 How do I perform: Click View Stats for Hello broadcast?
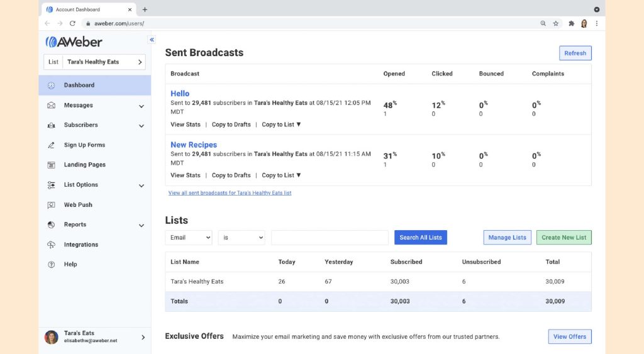point(186,124)
